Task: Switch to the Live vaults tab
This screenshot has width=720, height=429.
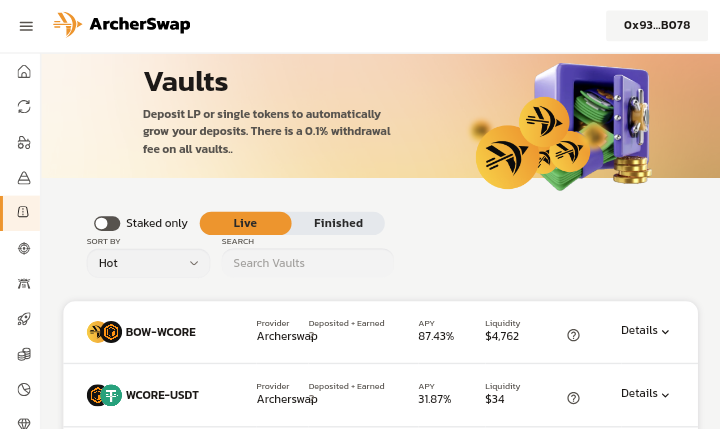Action: [x=245, y=223]
